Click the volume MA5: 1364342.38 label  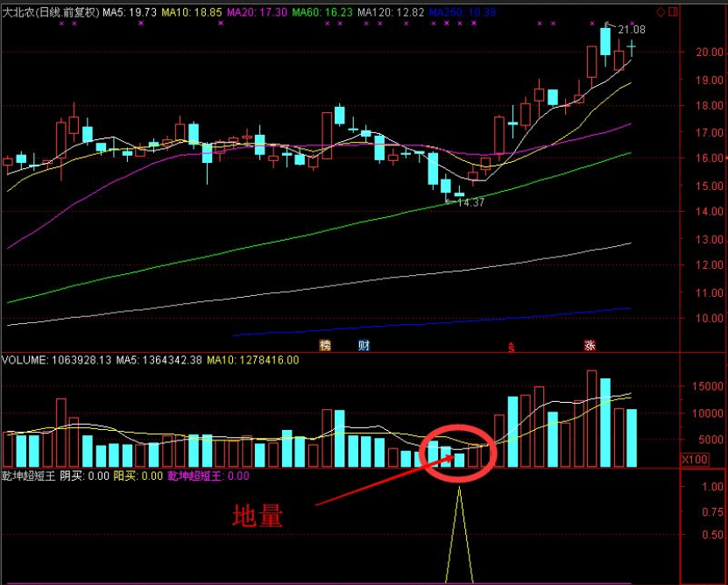point(159,360)
